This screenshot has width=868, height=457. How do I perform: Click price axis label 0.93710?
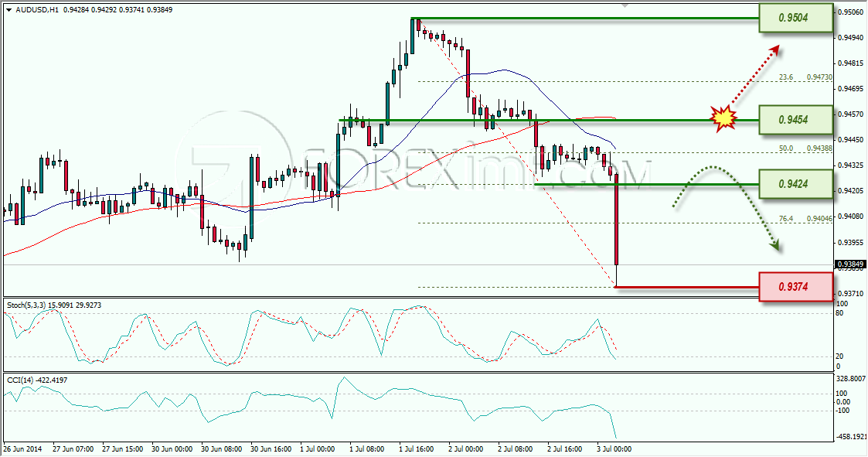(x=852, y=294)
